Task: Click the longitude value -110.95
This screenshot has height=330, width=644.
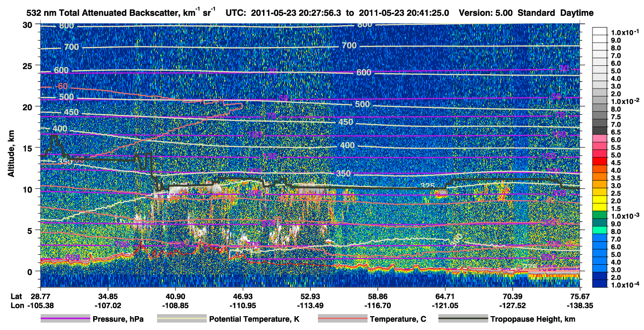Action: [243, 305]
